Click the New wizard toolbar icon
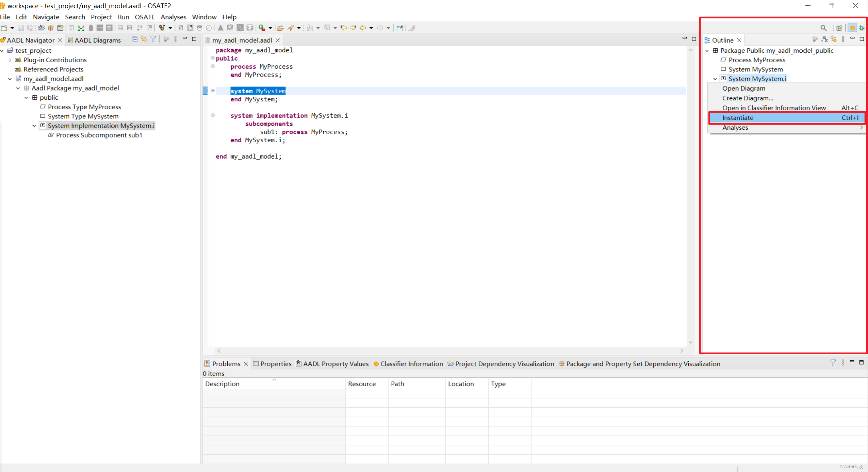 click(4, 28)
